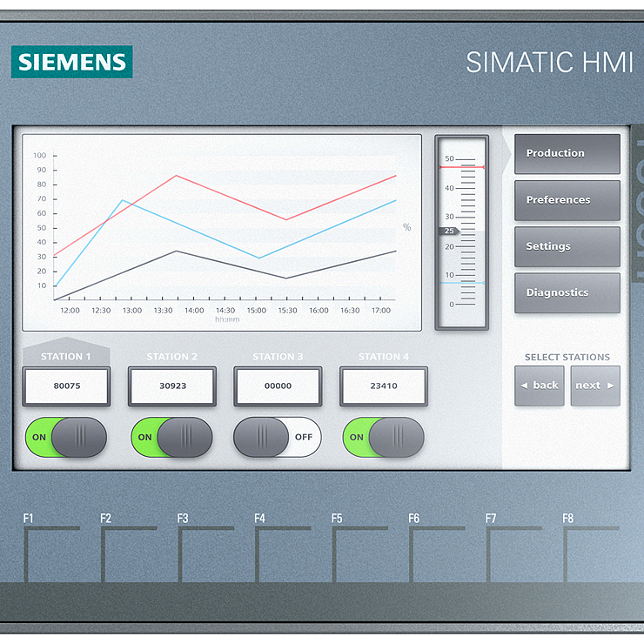This screenshot has height=644, width=644.
Task: Turn off the Station 4 switch
Action: (x=384, y=437)
